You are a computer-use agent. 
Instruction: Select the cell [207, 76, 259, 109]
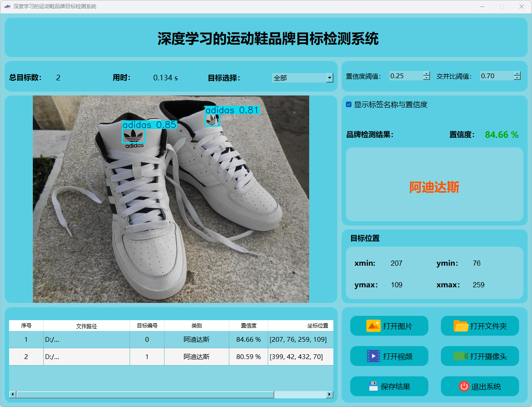pyautogui.click(x=301, y=340)
